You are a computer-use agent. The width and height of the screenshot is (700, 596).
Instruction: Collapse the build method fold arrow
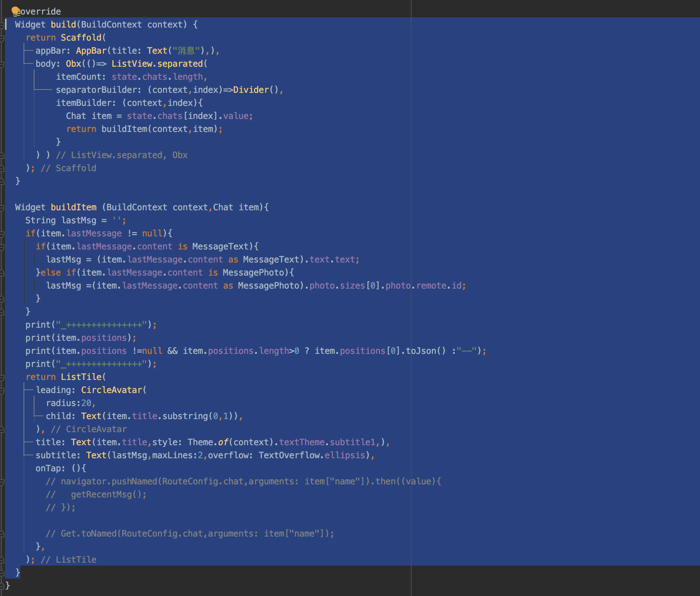[3, 24]
